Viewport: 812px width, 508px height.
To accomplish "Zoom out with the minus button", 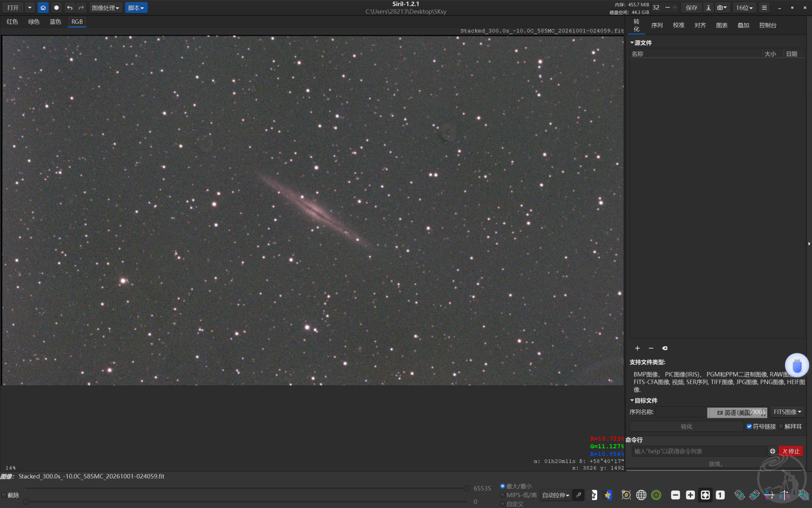I will point(675,495).
